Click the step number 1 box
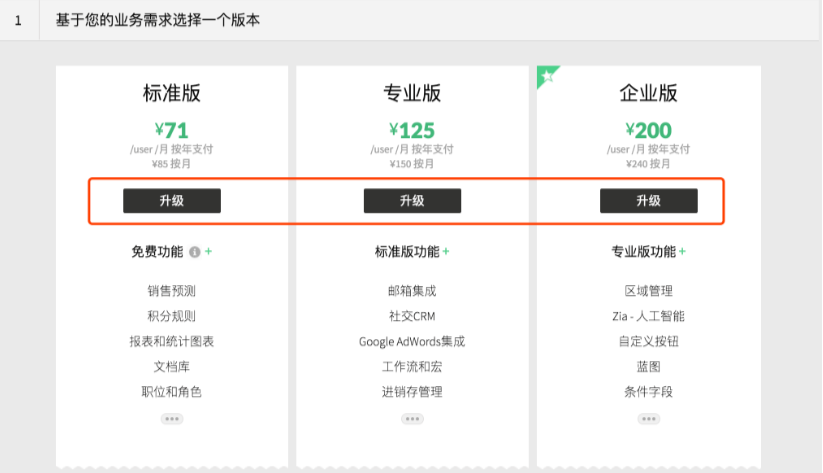This screenshot has width=823, height=473. [19, 20]
